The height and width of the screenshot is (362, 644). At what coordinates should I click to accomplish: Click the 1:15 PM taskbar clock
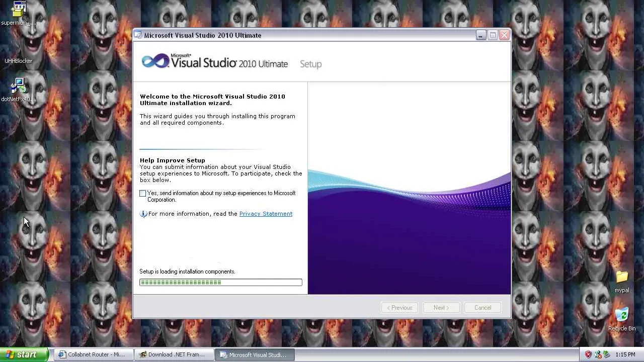[625, 354]
